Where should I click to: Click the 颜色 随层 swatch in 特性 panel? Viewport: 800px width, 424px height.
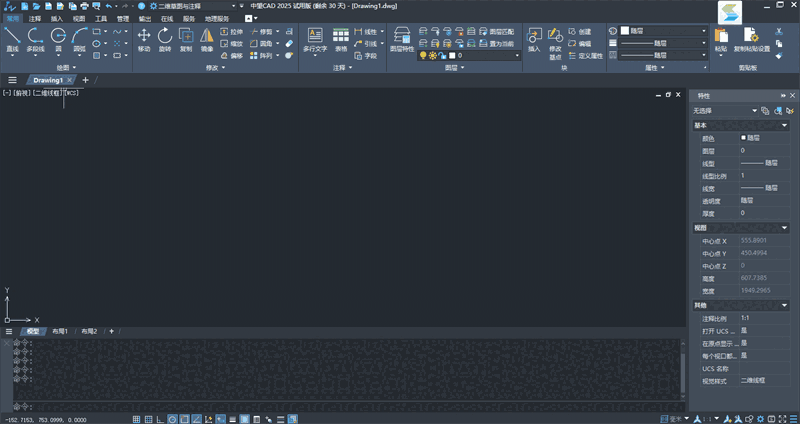743,138
